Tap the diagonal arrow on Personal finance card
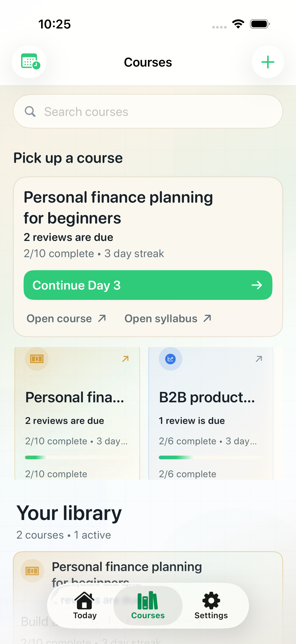 (x=125, y=359)
